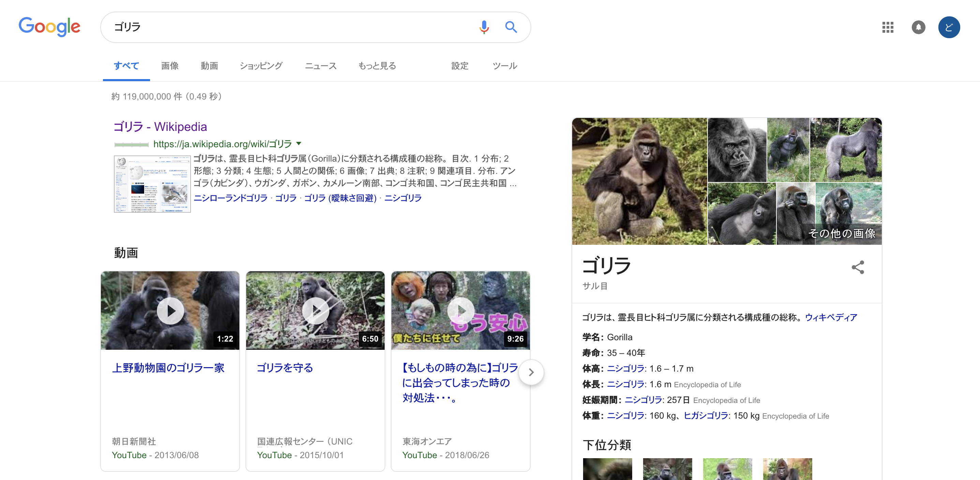Click the share icon on the gorilla panel
This screenshot has height=480, width=980.
pos(859,268)
